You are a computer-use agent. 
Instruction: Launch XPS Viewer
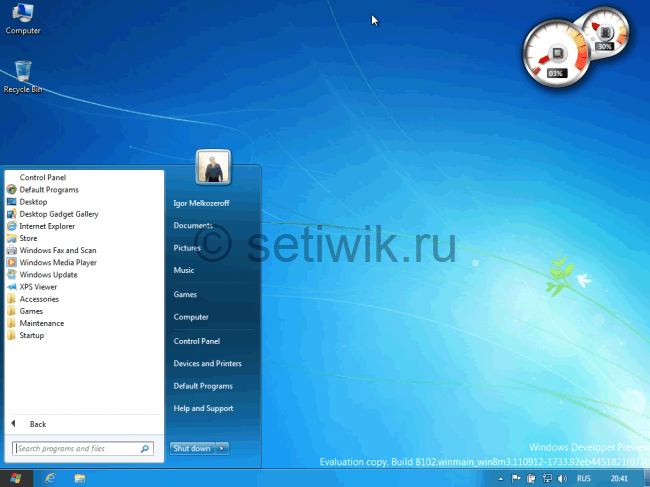pyautogui.click(x=38, y=286)
